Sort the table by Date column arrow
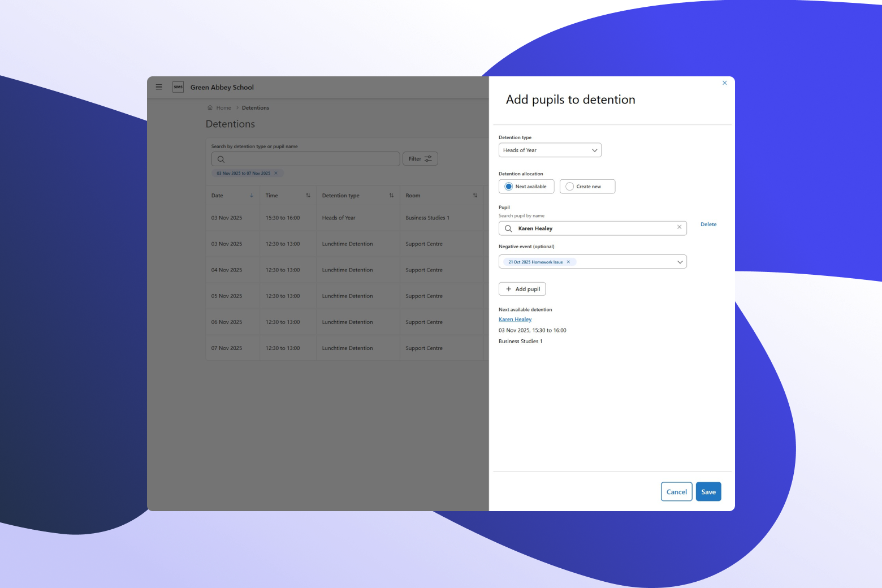The height and width of the screenshot is (588, 882). tap(251, 196)
